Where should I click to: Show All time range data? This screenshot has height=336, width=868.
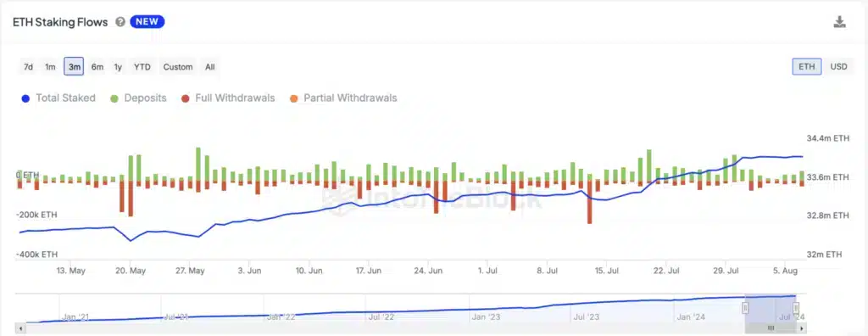[x=210, y=67]
